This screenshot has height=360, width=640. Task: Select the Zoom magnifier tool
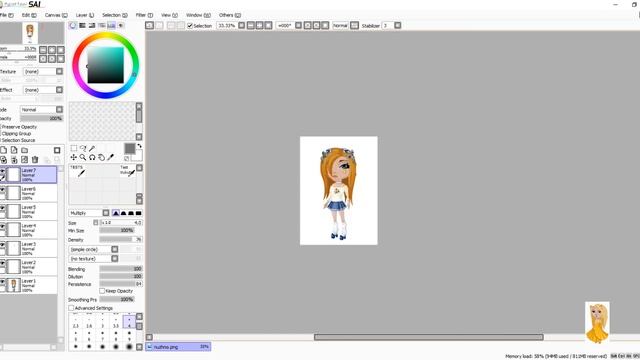point(83,158)
